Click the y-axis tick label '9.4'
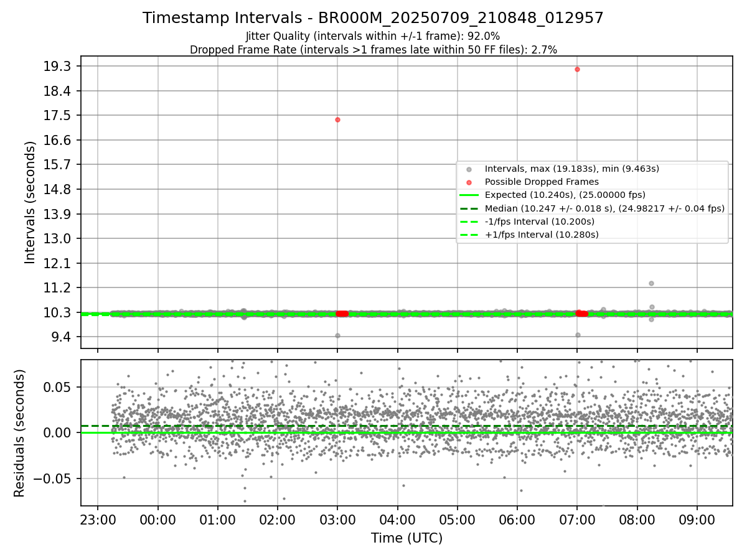 pos(62,337)
